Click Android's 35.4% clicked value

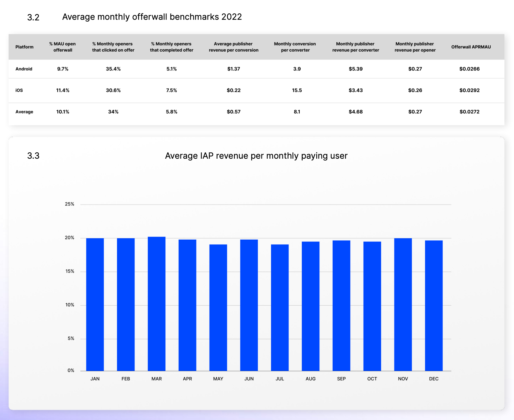click(x=113, y=69)
